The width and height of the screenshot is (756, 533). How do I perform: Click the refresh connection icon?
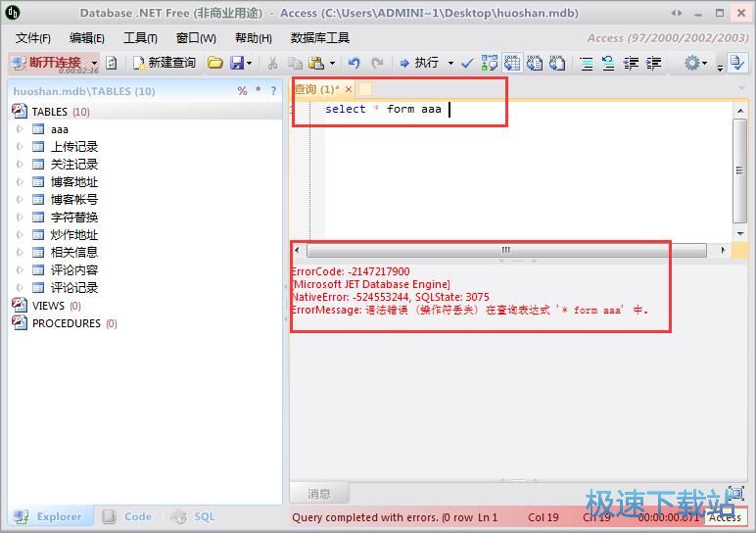[x=112, y=63]
